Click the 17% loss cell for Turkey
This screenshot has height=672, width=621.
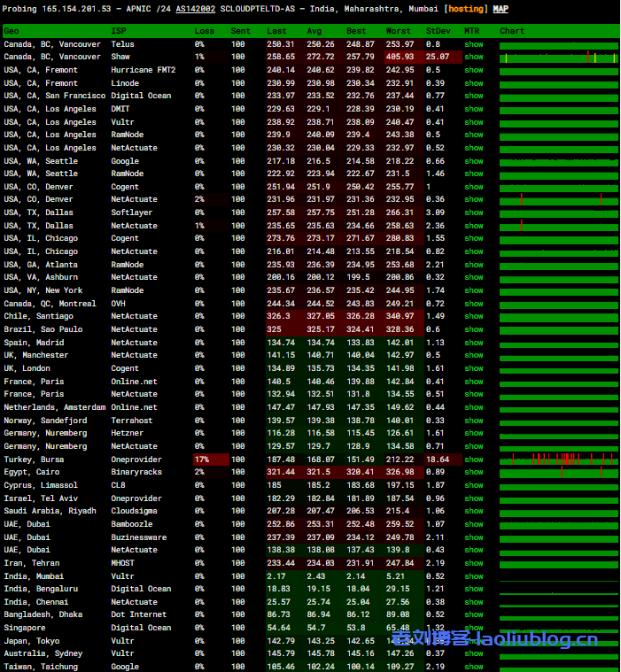[211, 460]
